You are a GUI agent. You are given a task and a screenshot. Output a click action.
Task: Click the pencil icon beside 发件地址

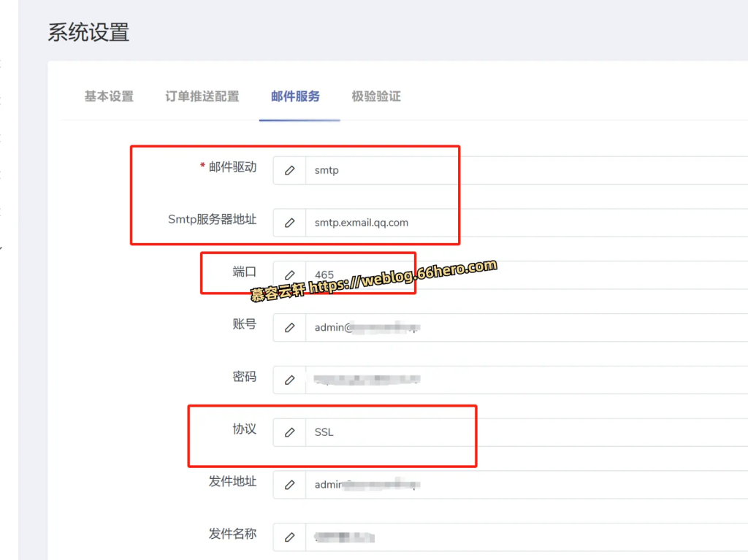[x=290, y=484]
